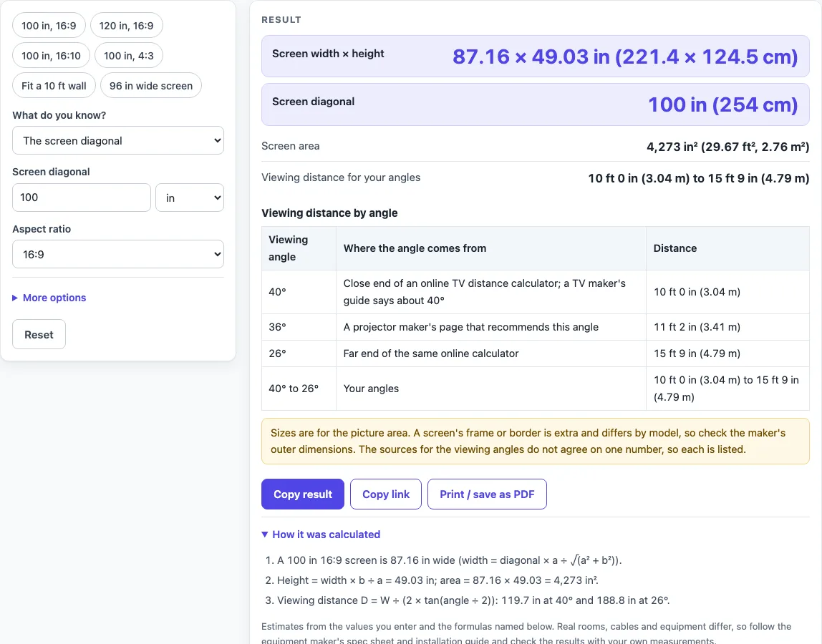Click the "26°" viewing angle cell

pos(299,353)
